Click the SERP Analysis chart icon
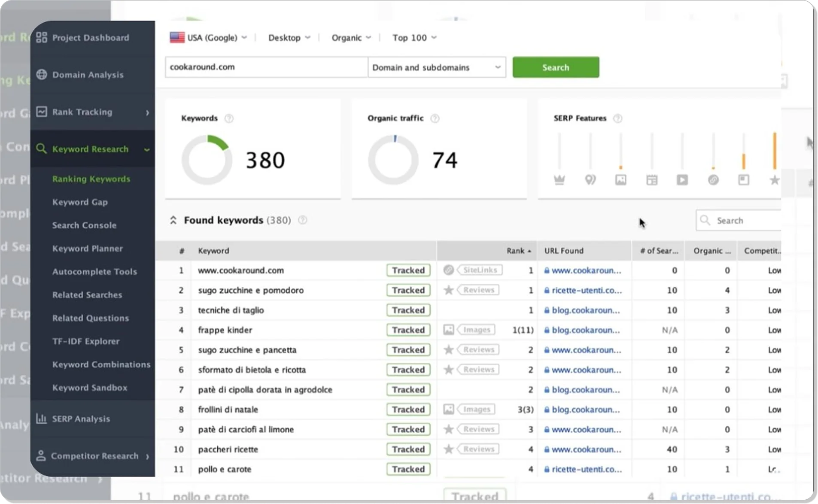818x504 pixels. point(41,419)
